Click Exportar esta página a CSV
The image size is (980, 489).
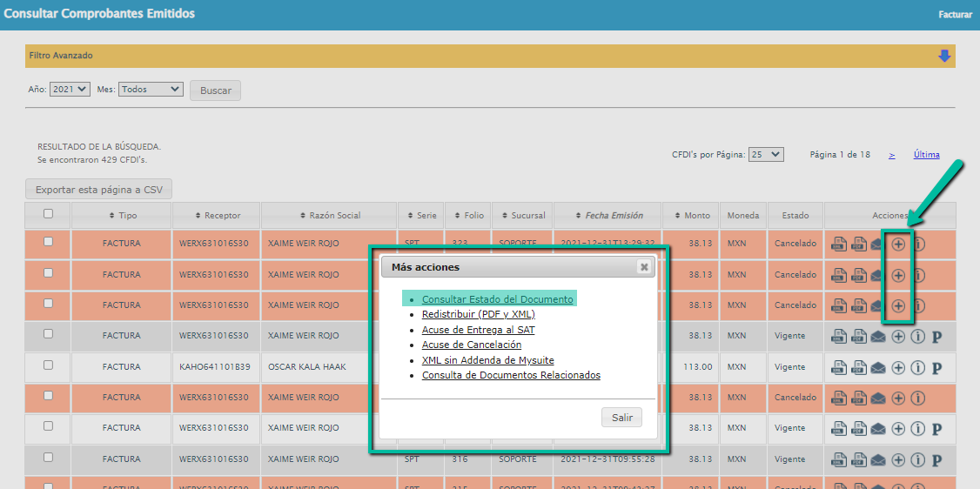[98, 189]
